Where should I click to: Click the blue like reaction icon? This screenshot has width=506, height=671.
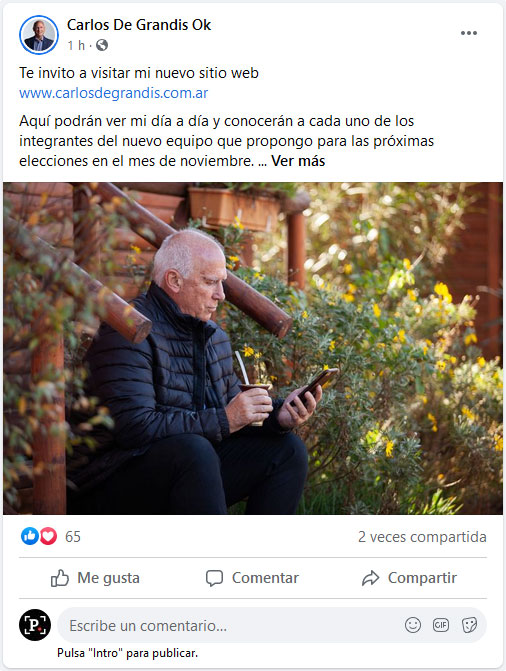(x=30, y=536)
